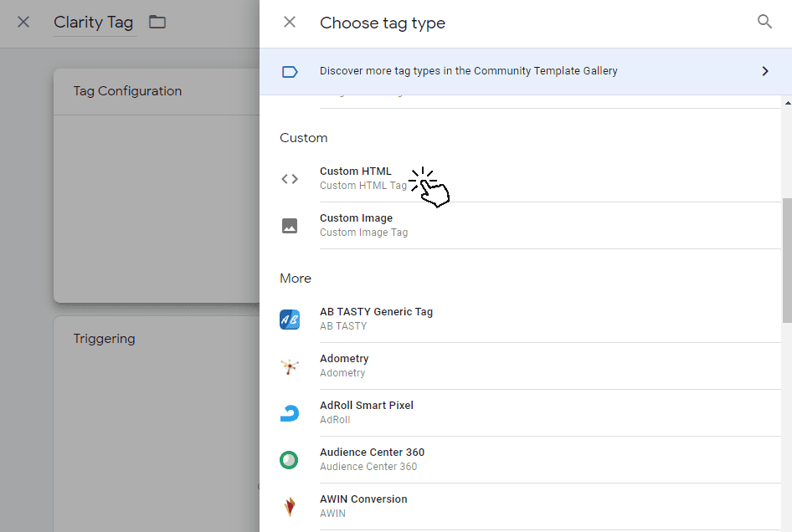
Task: Click the AWIN vendor subtitle
Action: click(333, 514)
